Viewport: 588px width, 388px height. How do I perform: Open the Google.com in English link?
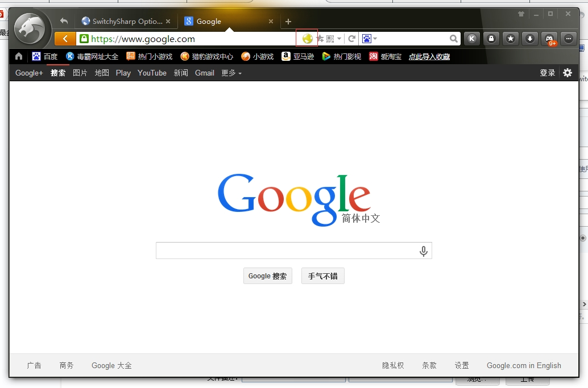(x=524, y=365)
